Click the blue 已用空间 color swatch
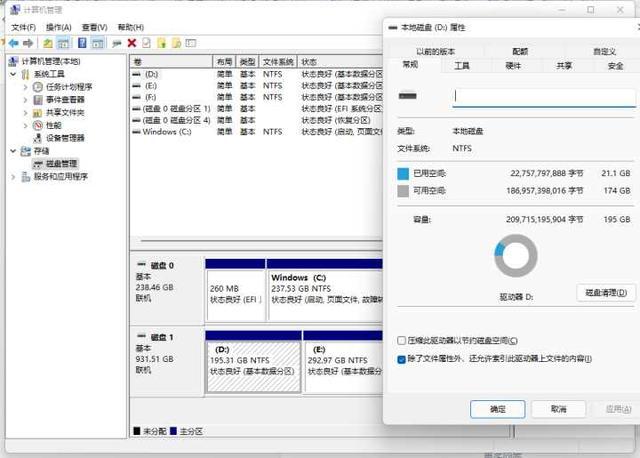Viewport: 640px width, 458px height. (x=403, y=172)
